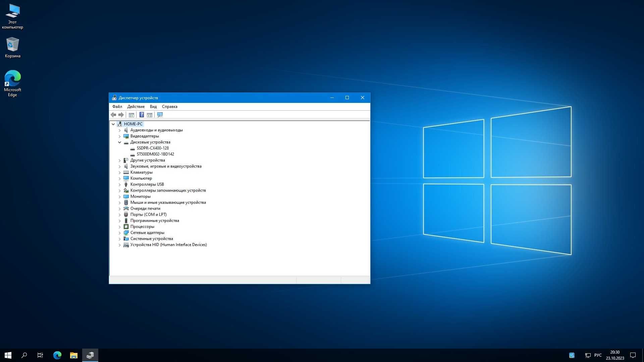Select the Audio inputs and outputs speaker icon
This screenshot has width=644, height=362.
[x=126, y=130]
